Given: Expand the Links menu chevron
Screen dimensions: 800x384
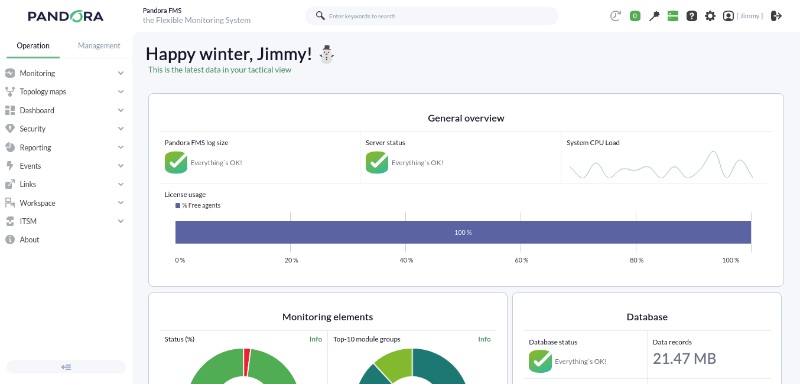Looking at the screenshot, I should point(121,184).
